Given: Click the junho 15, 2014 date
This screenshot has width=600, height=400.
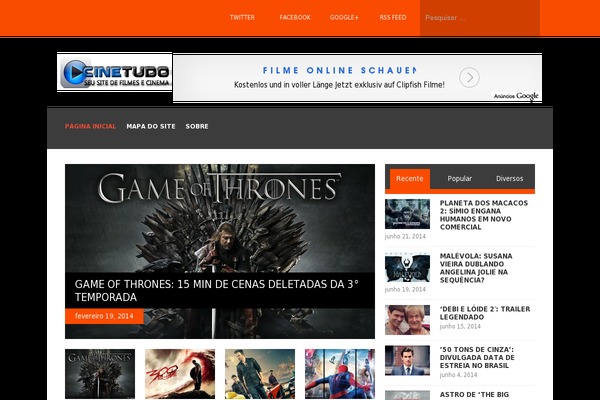Looking at the screenshot, I should click(460, 327).
